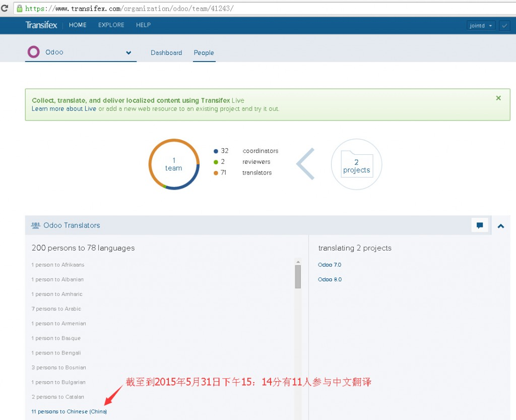Click Learn more about Live link

(x=64, y=108)
